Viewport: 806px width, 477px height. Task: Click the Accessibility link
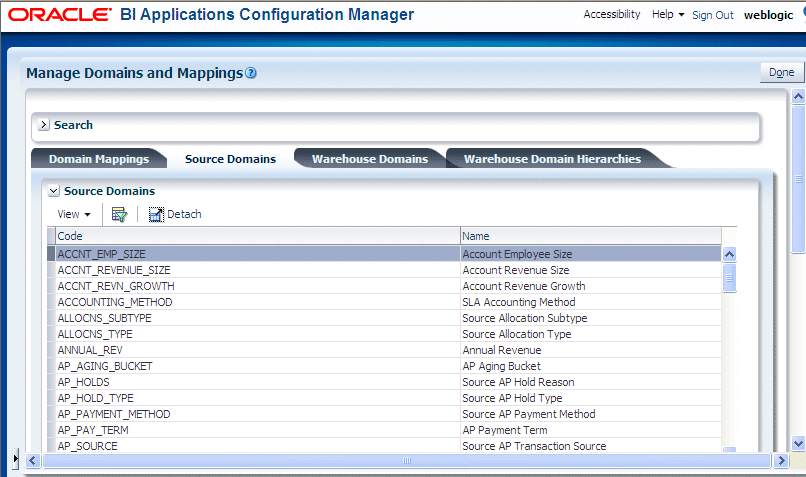pyautogui.click(x=612, y=14)
